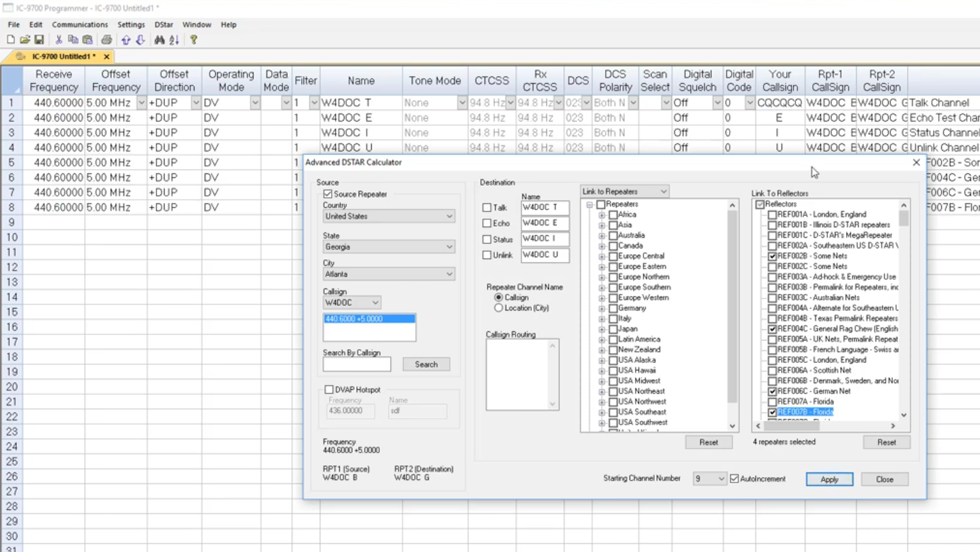Open Find with the binoculars icon
Viewport: 980px width, 552px height.
pos(160,39)
